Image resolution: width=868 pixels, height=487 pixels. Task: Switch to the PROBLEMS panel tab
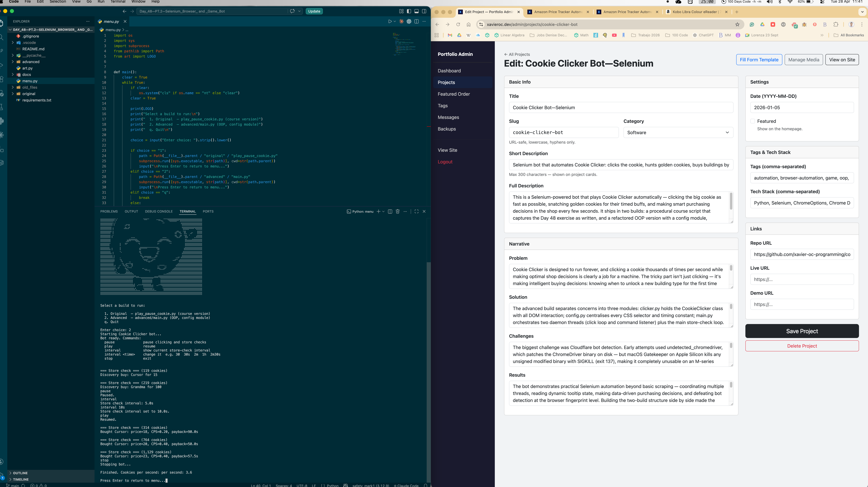point(109,212)
